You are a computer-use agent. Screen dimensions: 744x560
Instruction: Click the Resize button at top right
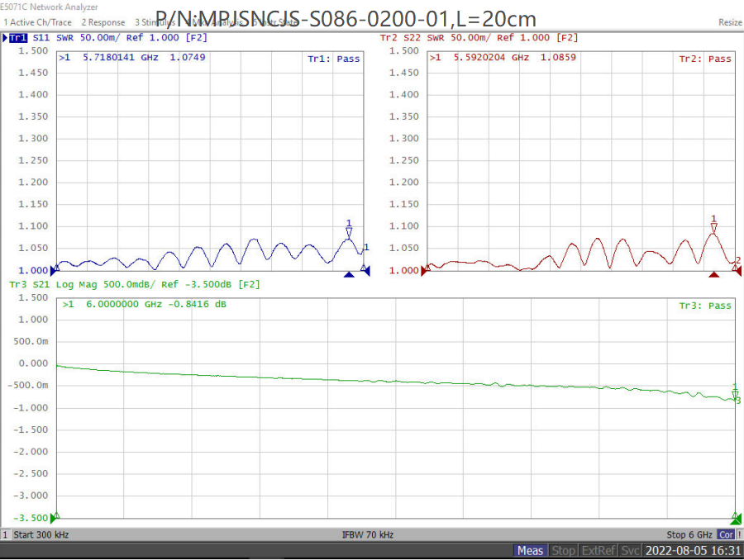(729, 22)
